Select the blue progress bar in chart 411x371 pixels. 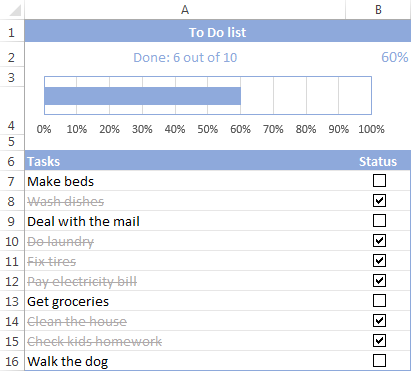143,96
